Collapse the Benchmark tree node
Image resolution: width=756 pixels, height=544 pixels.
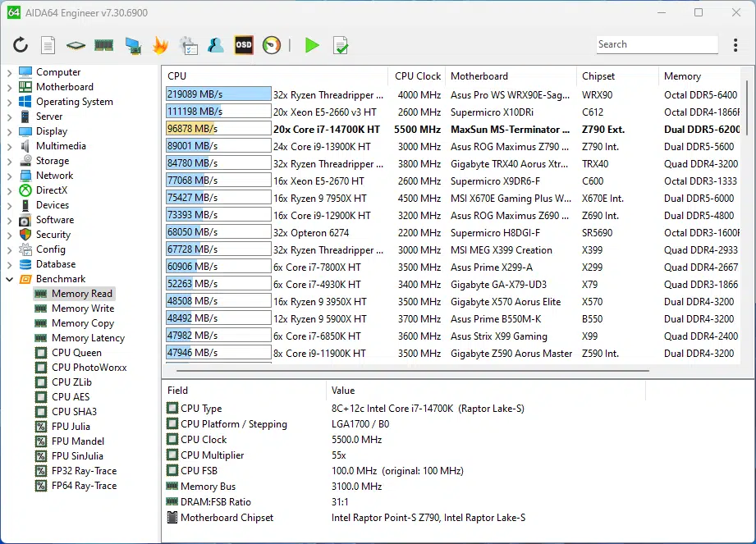[9, 279]
